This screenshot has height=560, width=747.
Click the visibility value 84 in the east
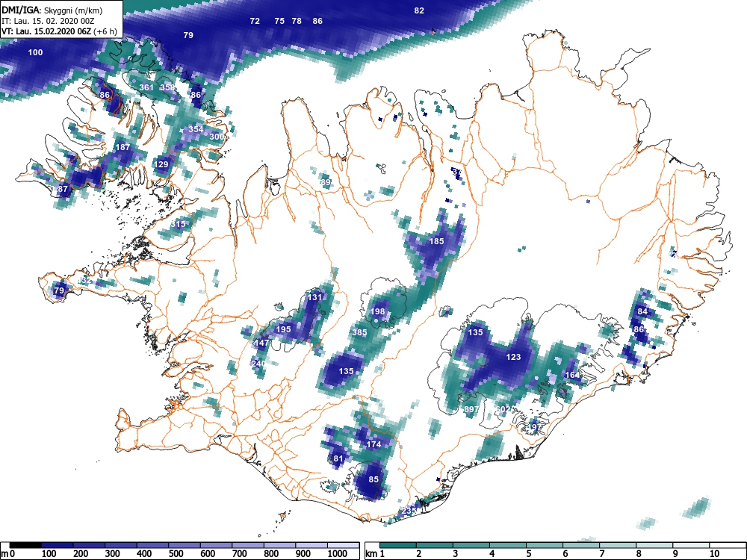pos(642,311)
